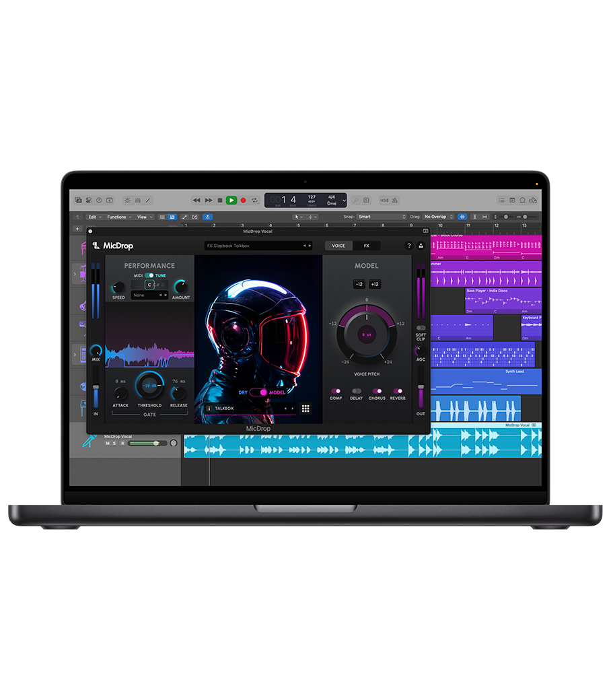Toggle the REVERB effect switch
Screen dimensions: 611x700
pos(398,391)
